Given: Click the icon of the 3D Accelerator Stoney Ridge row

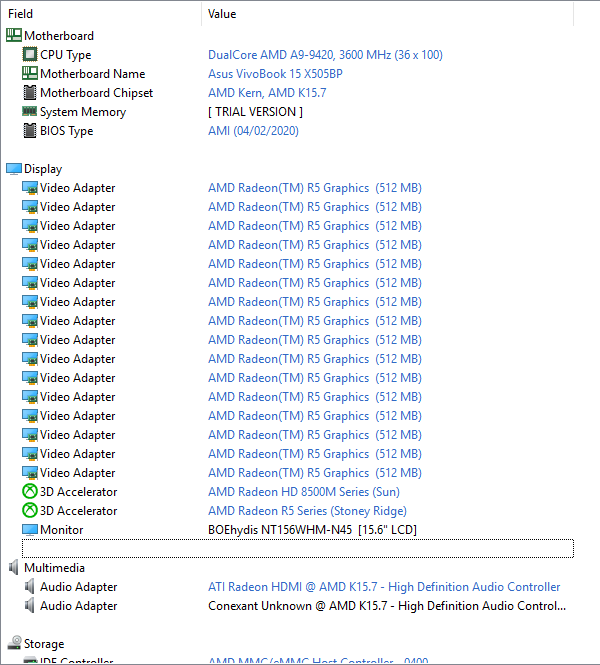Looking at the screenshot, I should (x=29, y=510).
